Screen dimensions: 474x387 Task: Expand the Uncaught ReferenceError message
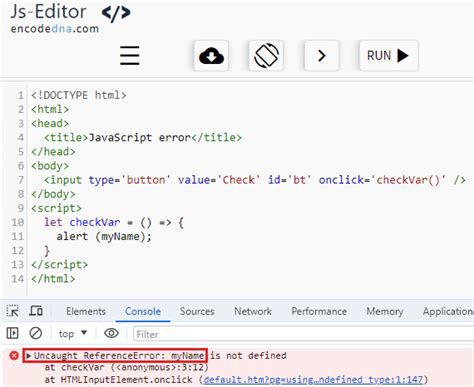(29, 356)
